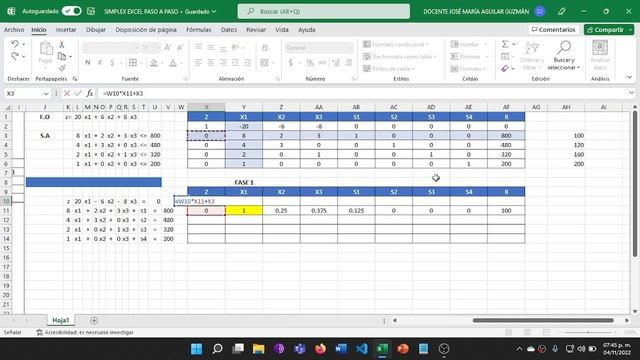The image size is (640, 360).
Task: Open the Archivo menu
Action: (x=14, y=30)
